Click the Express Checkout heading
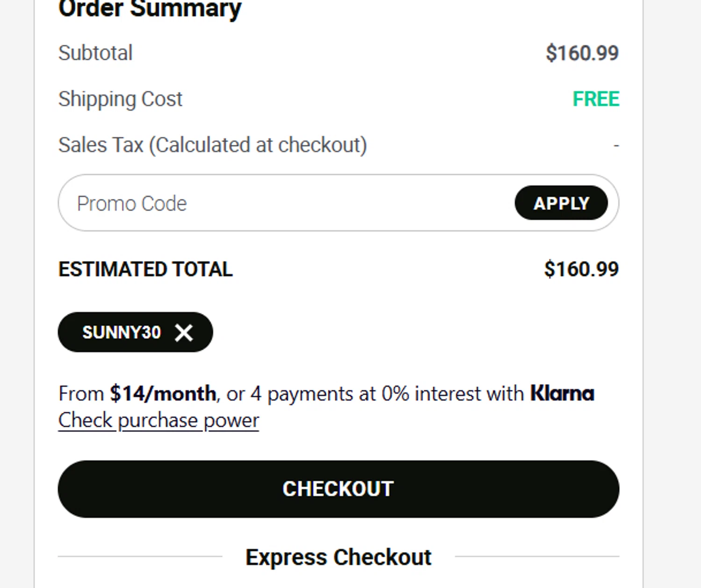The width and height of the screenshot is (701, 588). tap(338, 557)
